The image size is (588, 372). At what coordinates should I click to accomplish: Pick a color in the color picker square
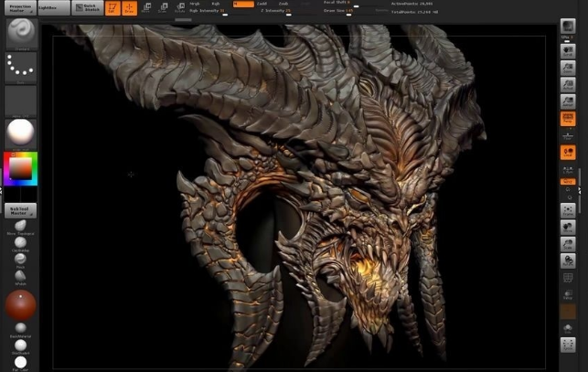coord(20,167)
